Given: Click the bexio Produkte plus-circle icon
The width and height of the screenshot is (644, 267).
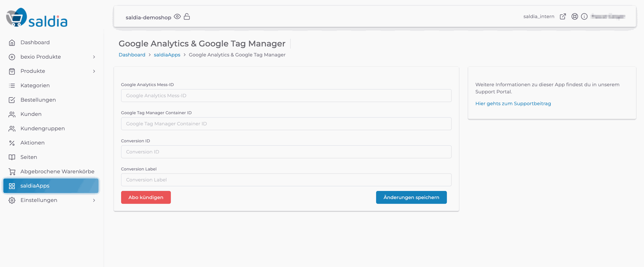Looking at the screenshot, I should (x=12, y=57).
